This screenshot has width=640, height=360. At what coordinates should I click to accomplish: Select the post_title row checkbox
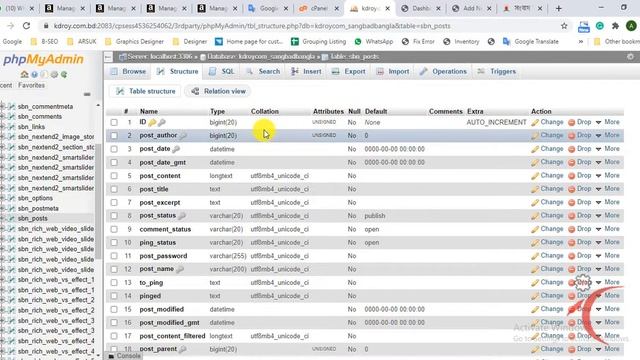(x=114, y=189)
